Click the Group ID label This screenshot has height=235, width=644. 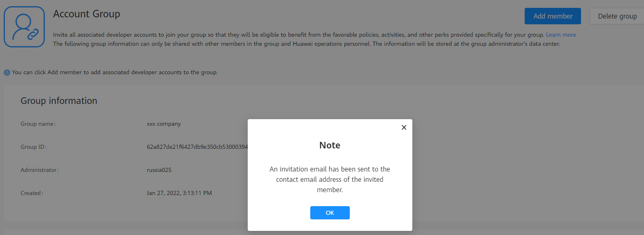click(x=34, y=147)
